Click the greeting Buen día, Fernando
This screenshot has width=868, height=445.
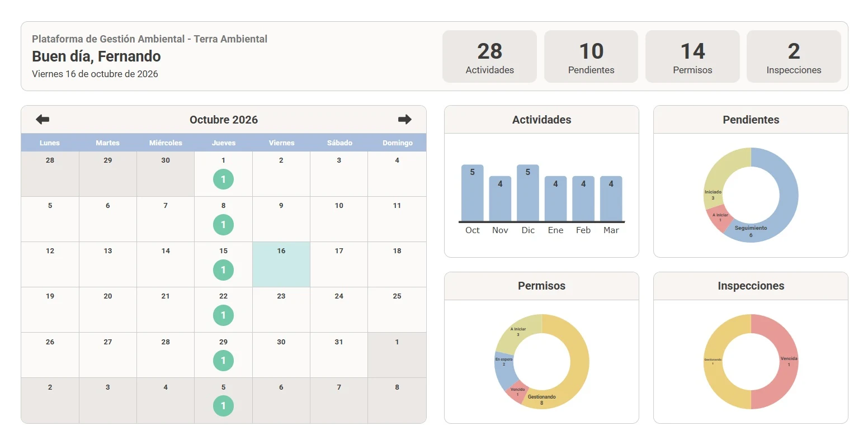[x=96, y=56]
